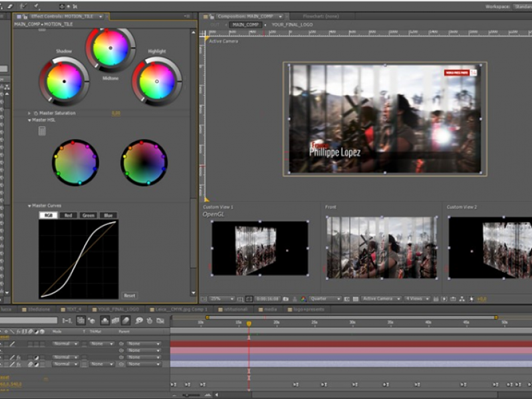Viewport: 532px width, 399px height.
Task: Switch to the media timeline tab
Action: (x=268, y=309)
